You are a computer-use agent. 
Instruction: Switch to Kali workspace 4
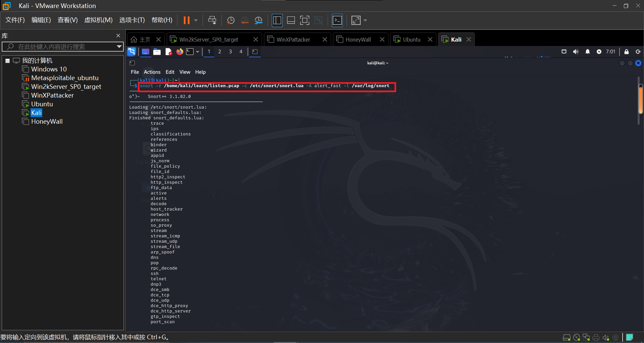(241, 52)
